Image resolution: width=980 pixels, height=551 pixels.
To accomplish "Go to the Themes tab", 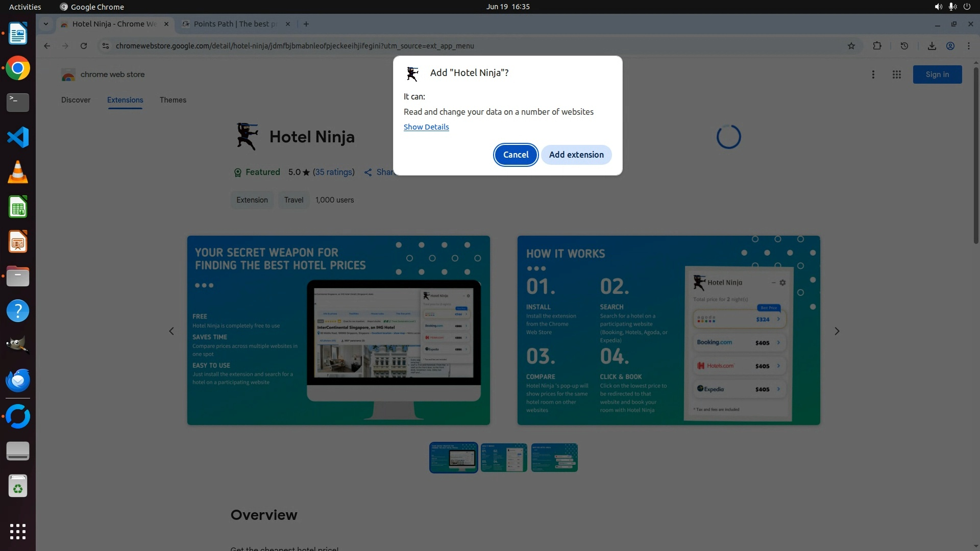I will coord(173,100).
